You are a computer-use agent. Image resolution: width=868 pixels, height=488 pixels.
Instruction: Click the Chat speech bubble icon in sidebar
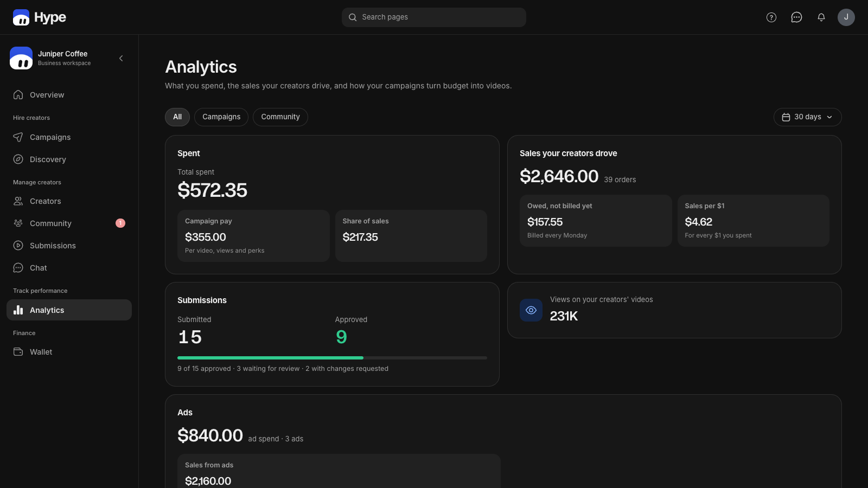tap(18, 268)
